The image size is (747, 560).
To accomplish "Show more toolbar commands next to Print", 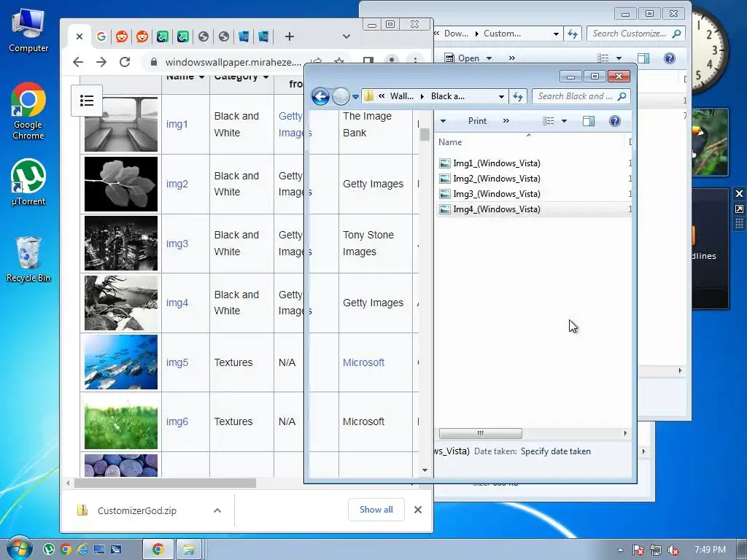I will click(506, 121).
